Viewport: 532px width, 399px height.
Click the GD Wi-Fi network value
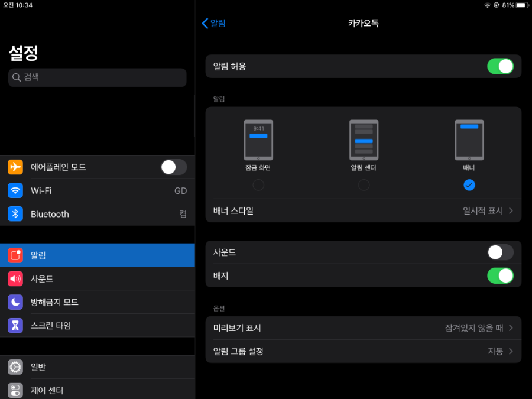coord(180,191)
